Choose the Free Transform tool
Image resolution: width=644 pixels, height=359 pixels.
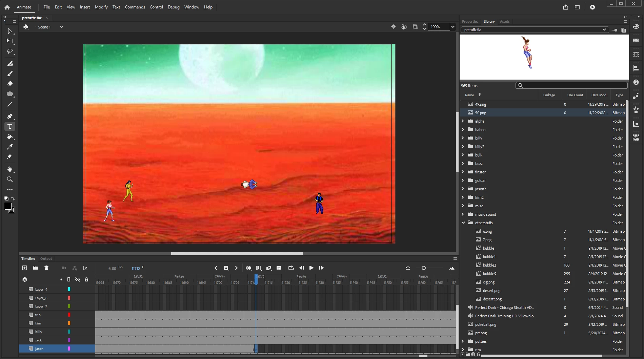[x=10, y=41]
